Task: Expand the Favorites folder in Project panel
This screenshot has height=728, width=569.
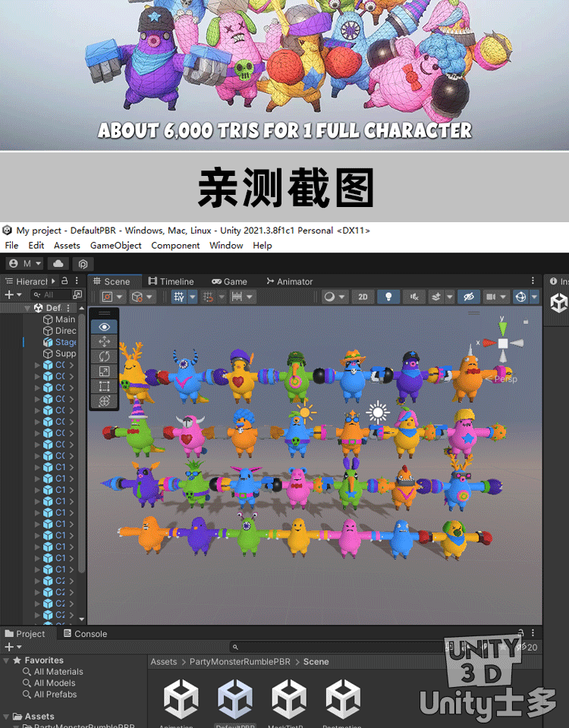Action: [x=7, y=661]
